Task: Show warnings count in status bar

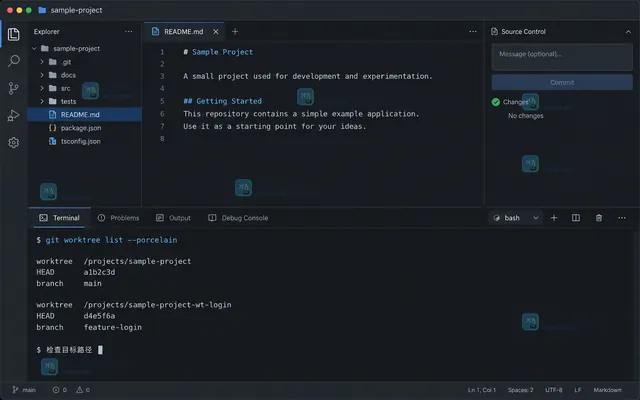Action: 83,390
